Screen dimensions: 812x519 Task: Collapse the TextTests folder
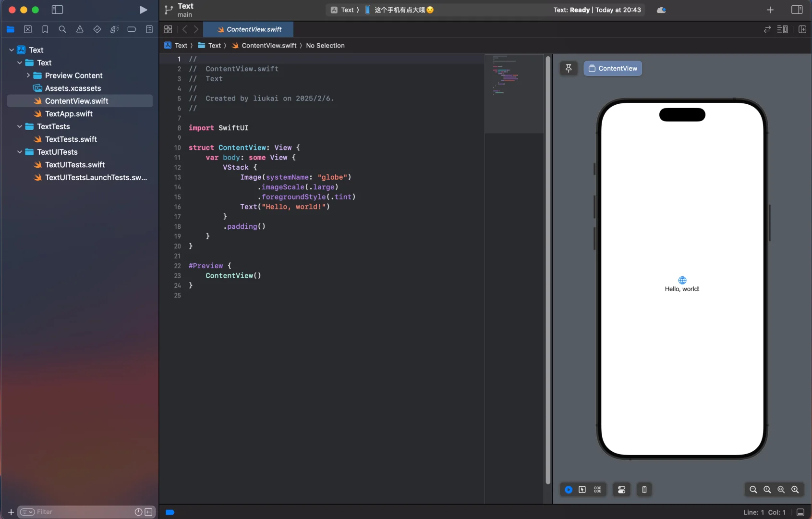click(x=20, y=126)
